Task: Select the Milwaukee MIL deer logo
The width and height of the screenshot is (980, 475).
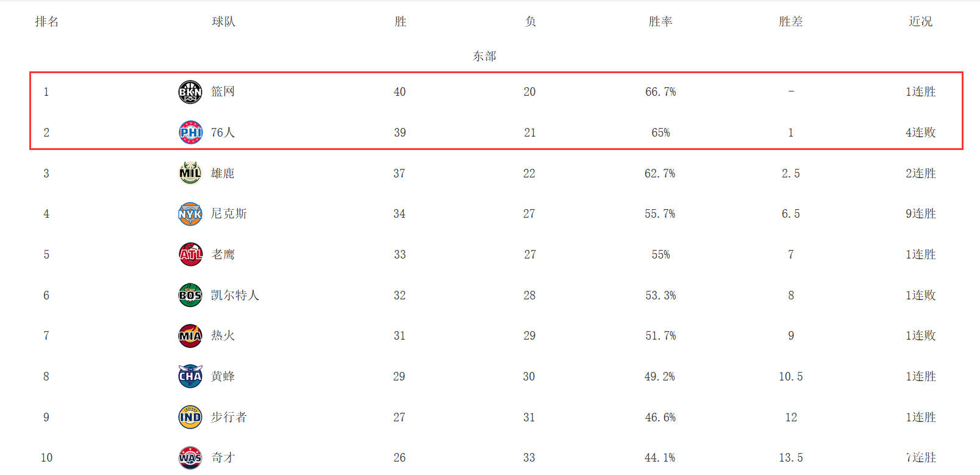Action: pos(190,173)
